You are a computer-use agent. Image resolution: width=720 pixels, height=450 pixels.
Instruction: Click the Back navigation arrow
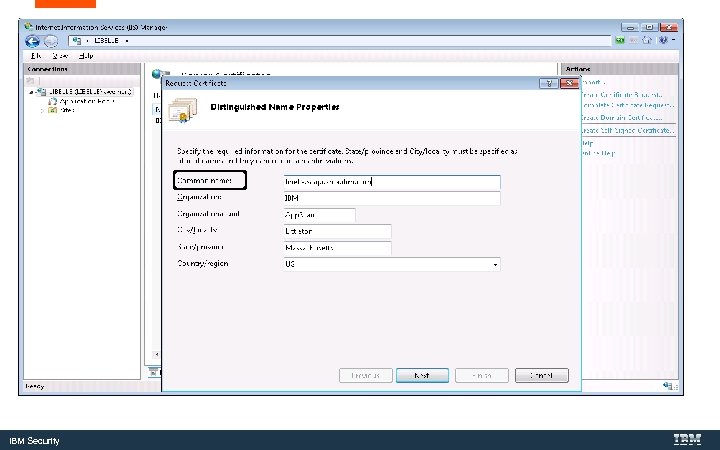tap(32, 41)
